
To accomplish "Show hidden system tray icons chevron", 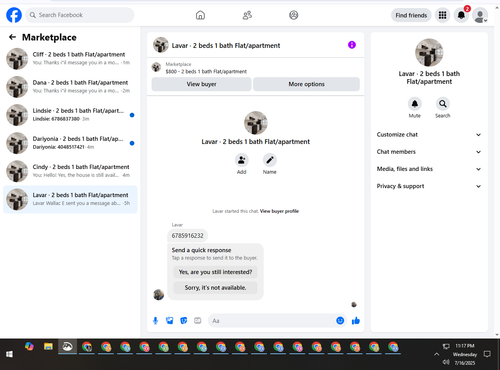I will click(x=436, y=354).
